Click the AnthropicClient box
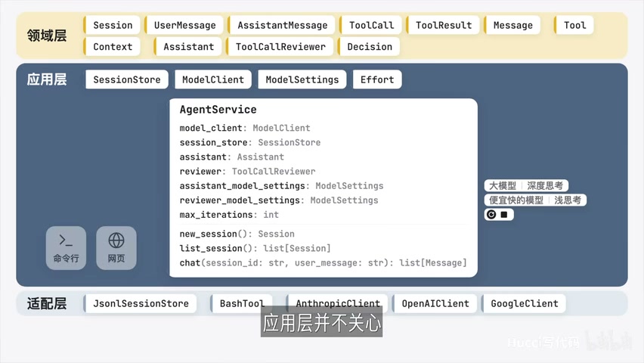644x363 pixels. coord(338,303)
